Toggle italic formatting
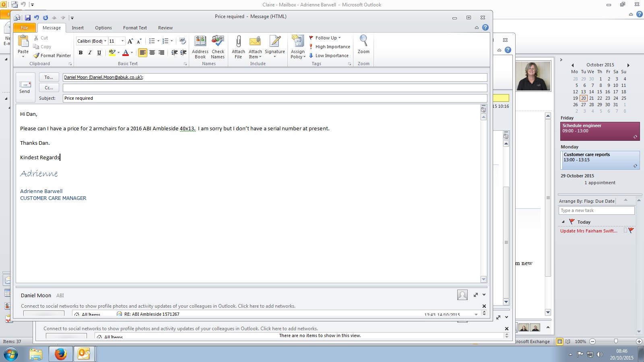Image resolution: width=644 pixels, height=362 pixels. (90, 53)
